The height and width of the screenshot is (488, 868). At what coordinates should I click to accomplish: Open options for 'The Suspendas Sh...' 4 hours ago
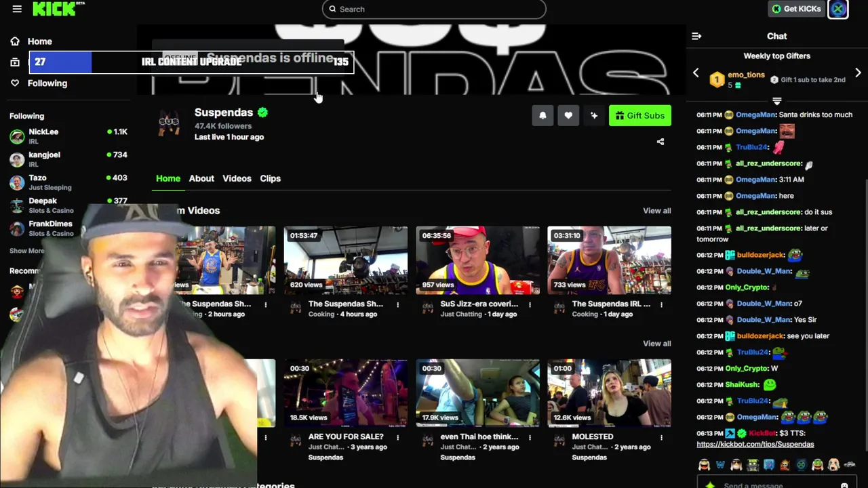398,304
